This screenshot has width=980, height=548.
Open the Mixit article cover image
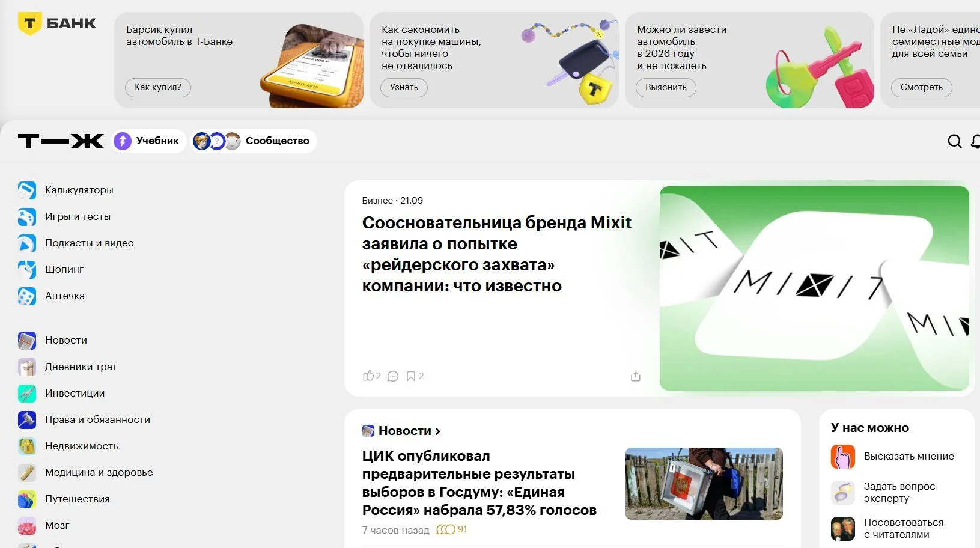(x=814, y=288)
